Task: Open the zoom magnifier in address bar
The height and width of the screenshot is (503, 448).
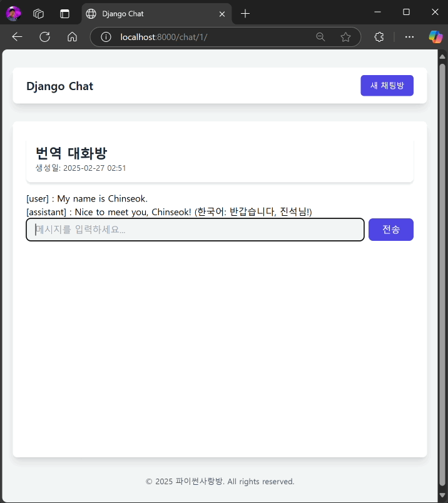Action: [320, 37]
